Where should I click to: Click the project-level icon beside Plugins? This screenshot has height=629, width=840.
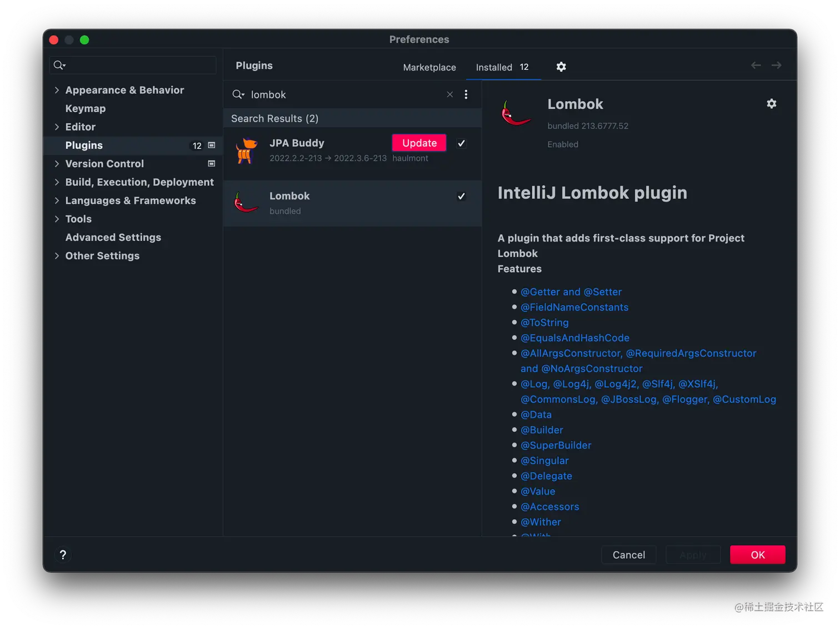(x=212, y=145)
